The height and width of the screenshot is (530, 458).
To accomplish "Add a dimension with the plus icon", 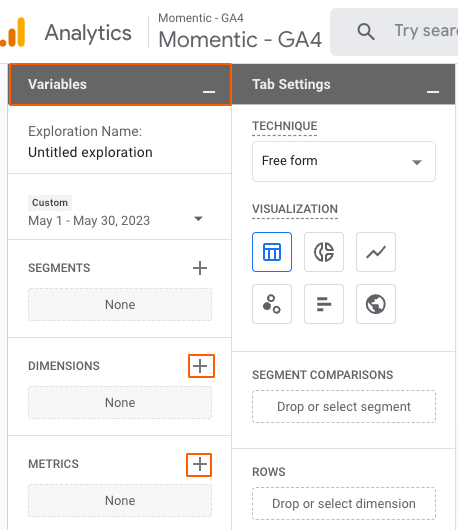I will (x=201, y=366).
